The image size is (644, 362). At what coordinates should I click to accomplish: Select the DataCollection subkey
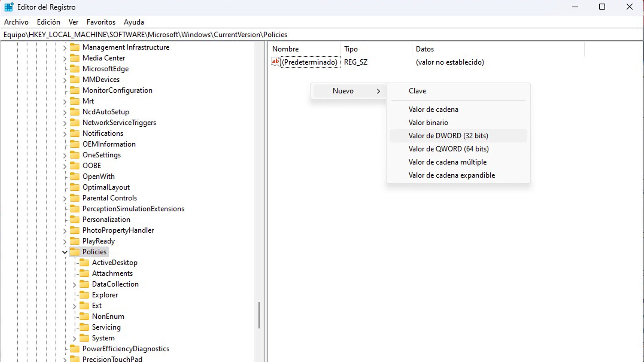tap(115, 284)
